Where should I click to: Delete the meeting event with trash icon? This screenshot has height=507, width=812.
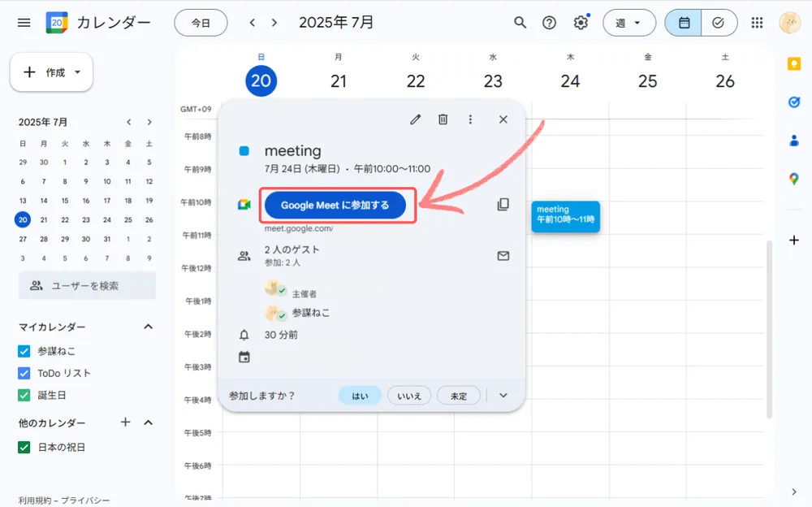click(443, 119)
